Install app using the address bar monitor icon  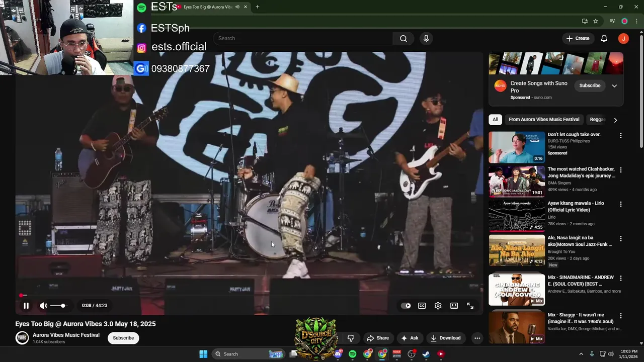click(585, 21)
